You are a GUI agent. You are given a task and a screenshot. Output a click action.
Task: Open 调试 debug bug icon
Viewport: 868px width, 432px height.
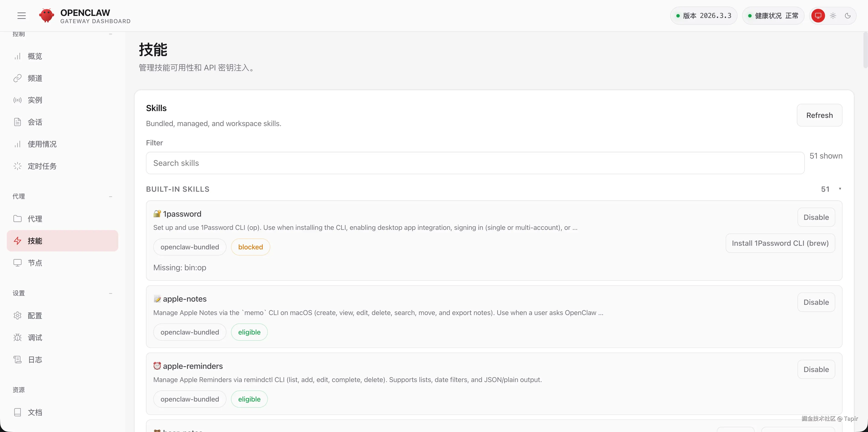(x=18, y=337)
